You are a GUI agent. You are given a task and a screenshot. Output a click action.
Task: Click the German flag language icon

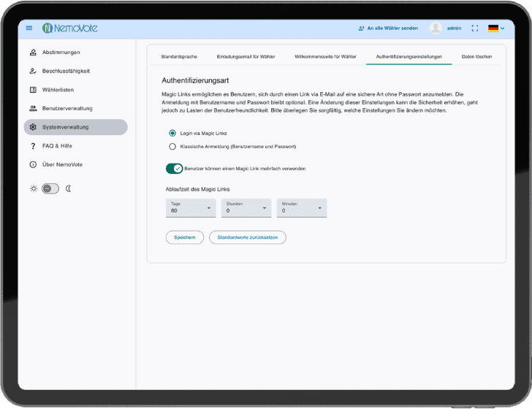tap(493, 28)
